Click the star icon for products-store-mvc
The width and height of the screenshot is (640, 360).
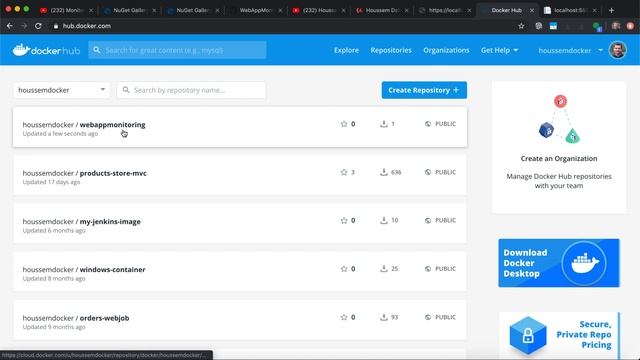pyautogui.click(x=344, y=172)
